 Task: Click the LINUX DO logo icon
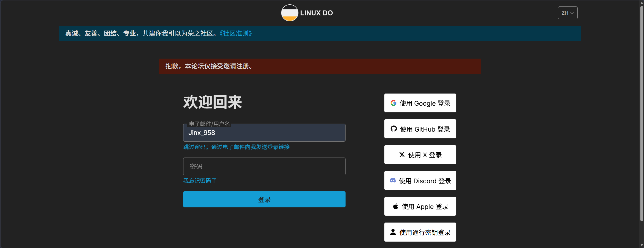point(289,13)
